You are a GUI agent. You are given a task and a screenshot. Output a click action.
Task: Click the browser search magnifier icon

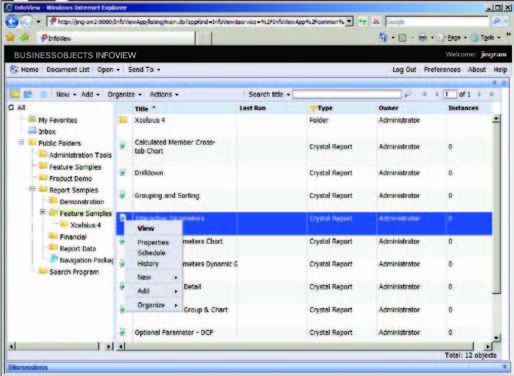pyautogui.click(x=497, y=22)
